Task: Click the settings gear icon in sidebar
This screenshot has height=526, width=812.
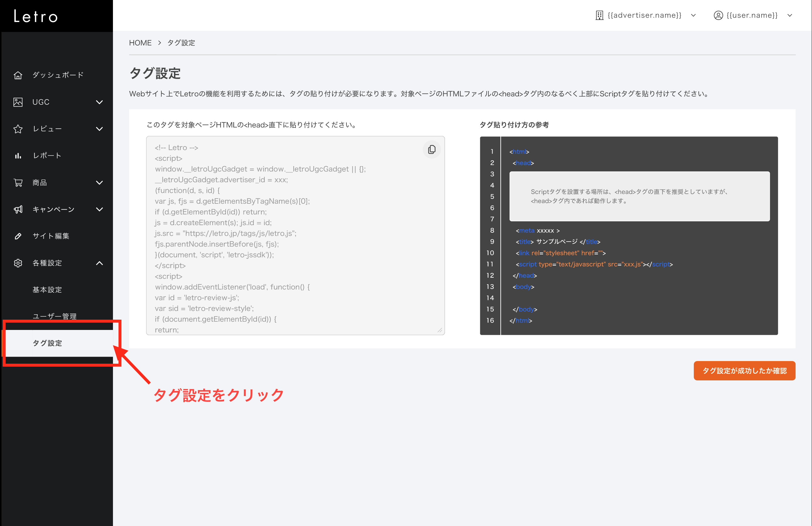Action: (18, 263)
